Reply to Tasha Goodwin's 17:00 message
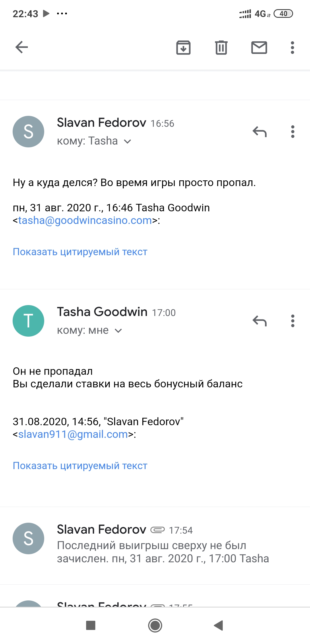 (x=260, y=321)
